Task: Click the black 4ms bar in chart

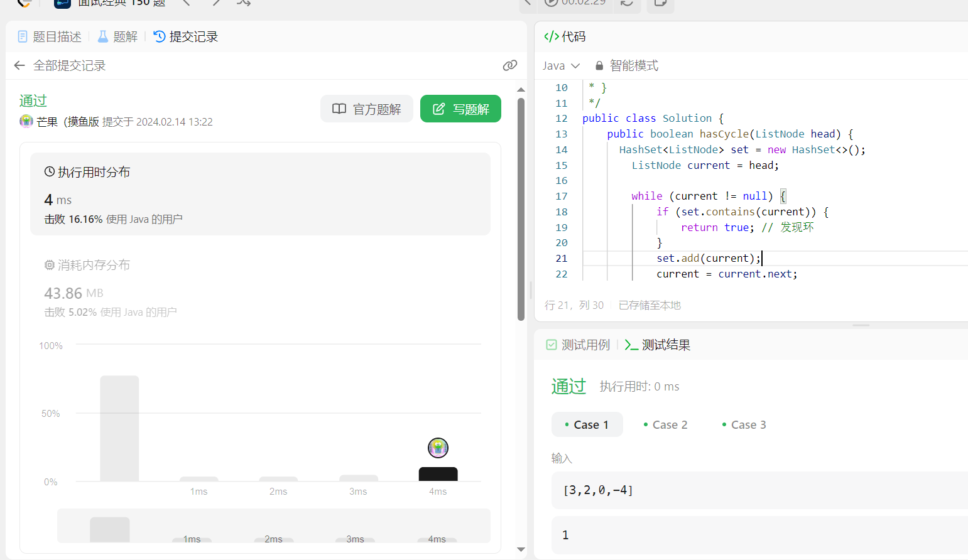Action: (x=438, y=474)
